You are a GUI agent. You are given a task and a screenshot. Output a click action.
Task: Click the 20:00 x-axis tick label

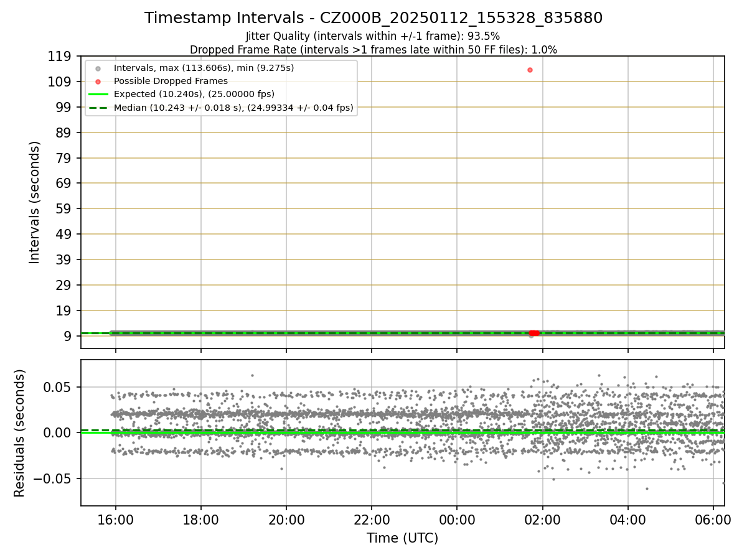[x=286, y=520]
